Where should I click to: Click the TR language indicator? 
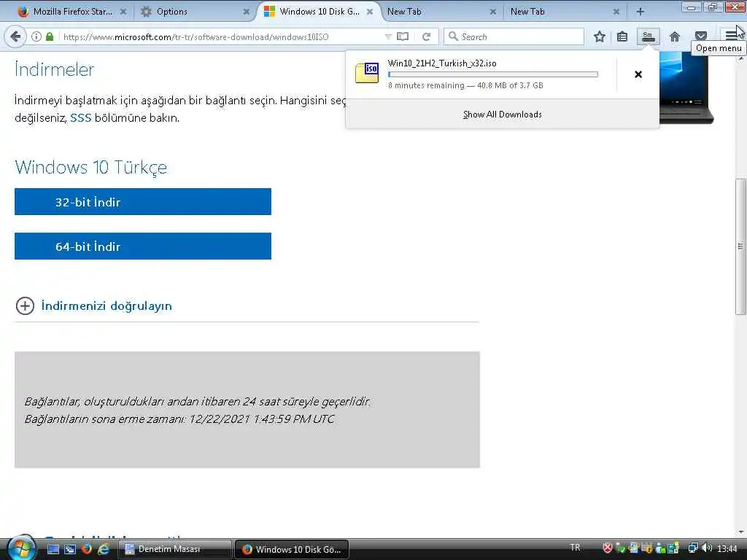click(575, 548)
